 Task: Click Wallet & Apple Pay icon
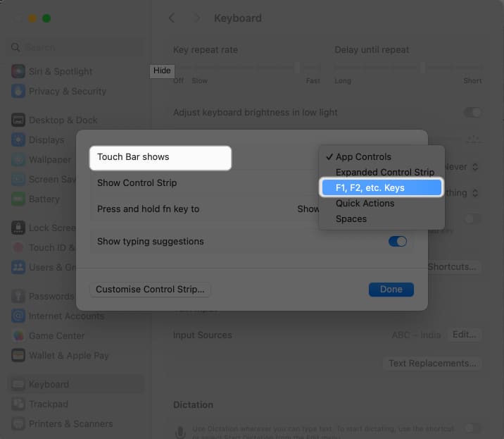coord(18,355)
